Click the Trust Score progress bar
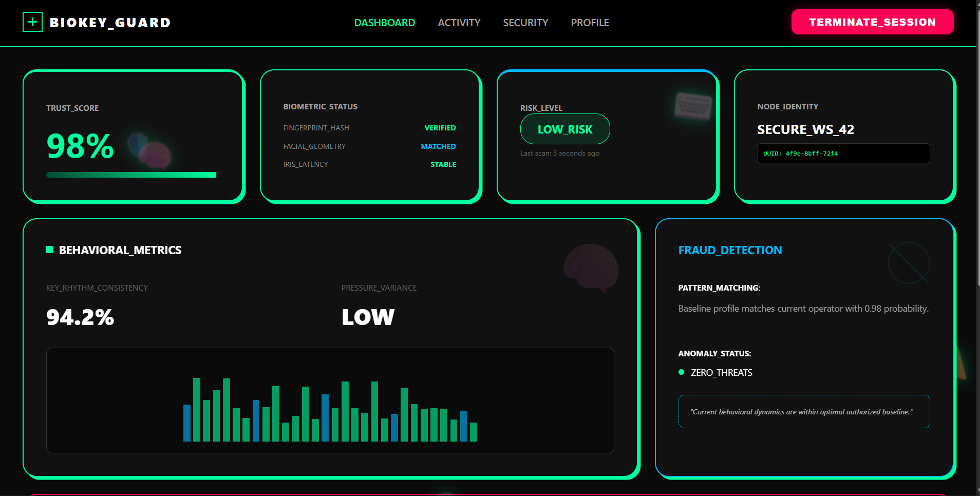 click(132, 175)
